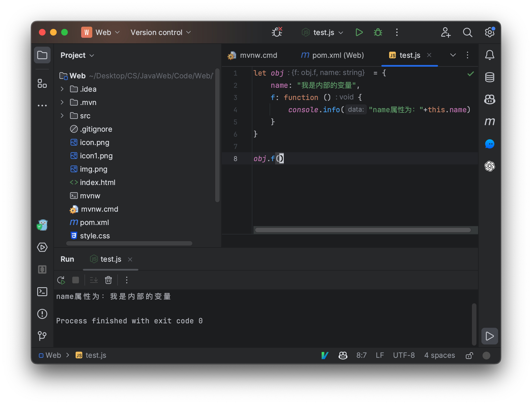The height and width of the screenshot is (405, 532).
Task: Select .gitignore in the project tree
Action: [91, 129]
